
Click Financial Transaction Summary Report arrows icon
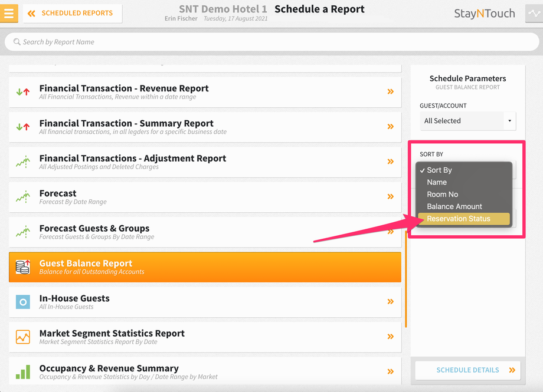(x=23, y=127)
